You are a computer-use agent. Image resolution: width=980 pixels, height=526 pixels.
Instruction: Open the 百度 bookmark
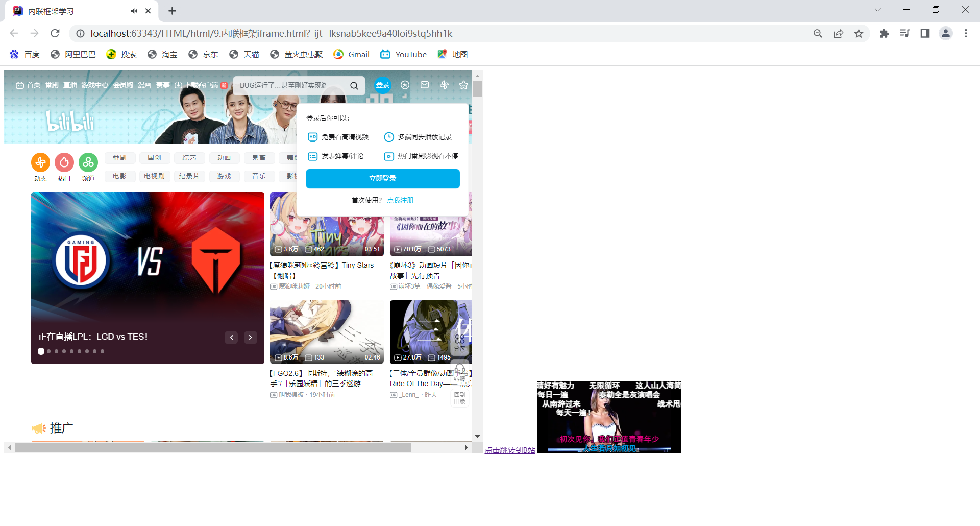click(25, 54)
